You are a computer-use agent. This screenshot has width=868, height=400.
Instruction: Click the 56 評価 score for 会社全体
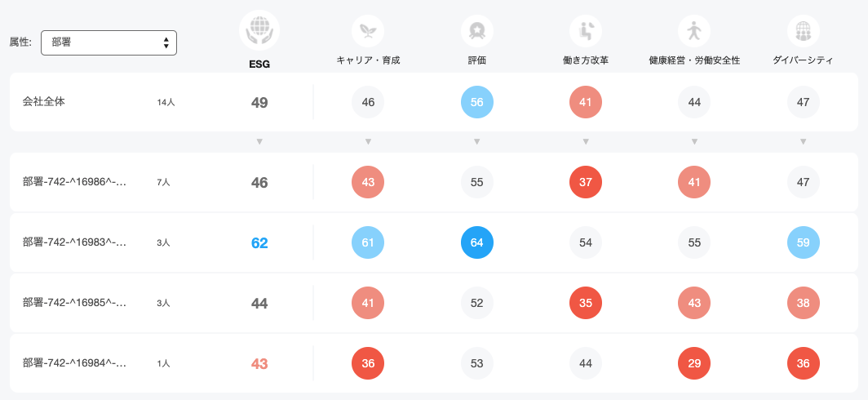click(x=476, y=102)
